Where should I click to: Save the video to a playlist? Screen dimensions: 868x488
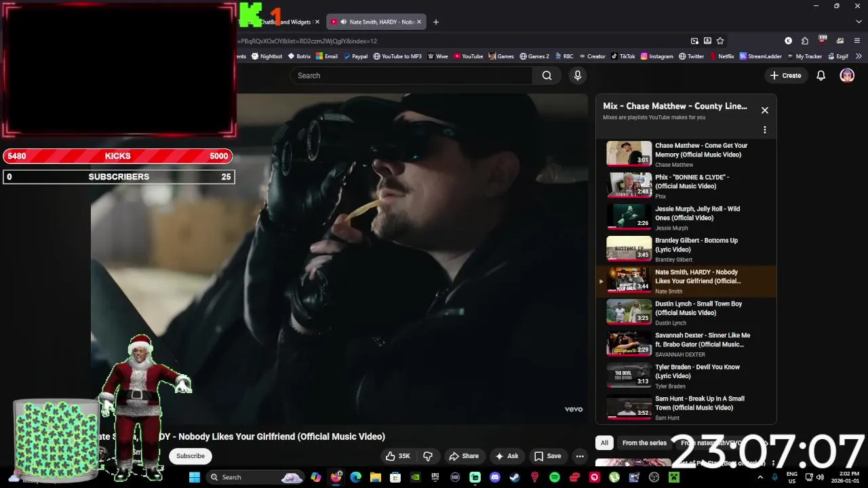pos(548,456)
